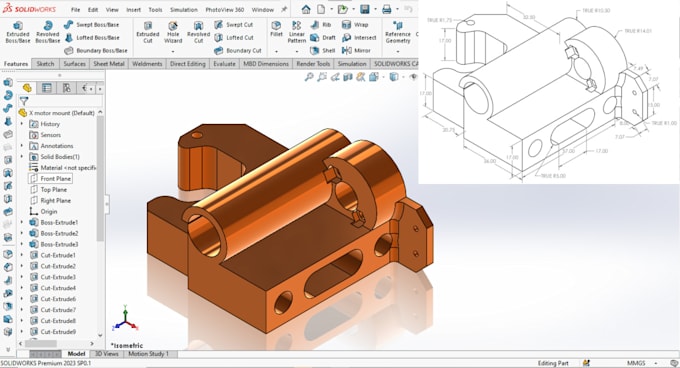Open the Hole Wizard tool
This screenshot has width=680, height=368.
173,32
